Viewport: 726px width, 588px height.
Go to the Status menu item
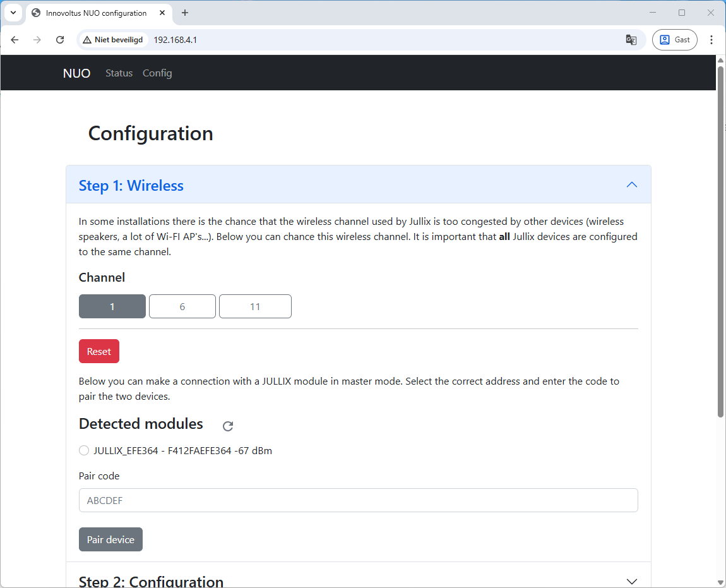point(119,73)
